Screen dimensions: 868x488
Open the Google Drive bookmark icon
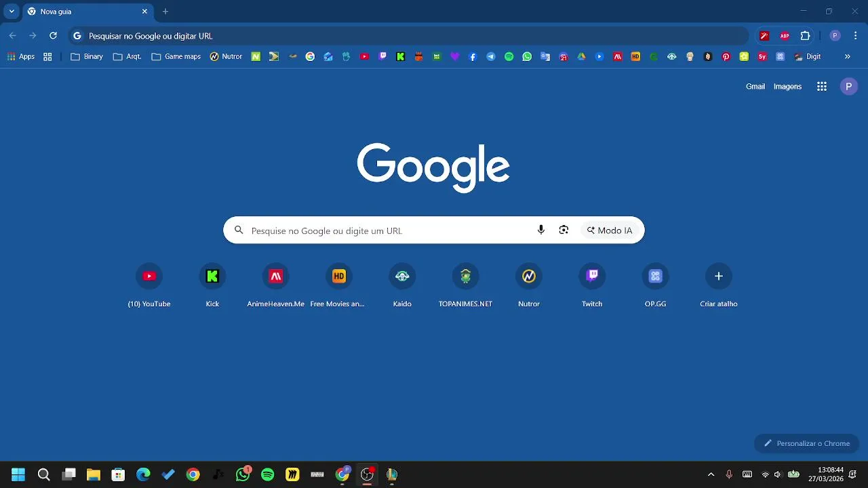[x=581, y=57]
